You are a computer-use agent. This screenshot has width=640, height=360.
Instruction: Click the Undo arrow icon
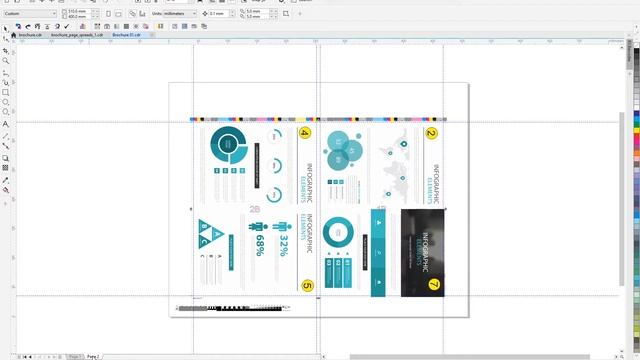pyautogui.click(x=18, y=27)
